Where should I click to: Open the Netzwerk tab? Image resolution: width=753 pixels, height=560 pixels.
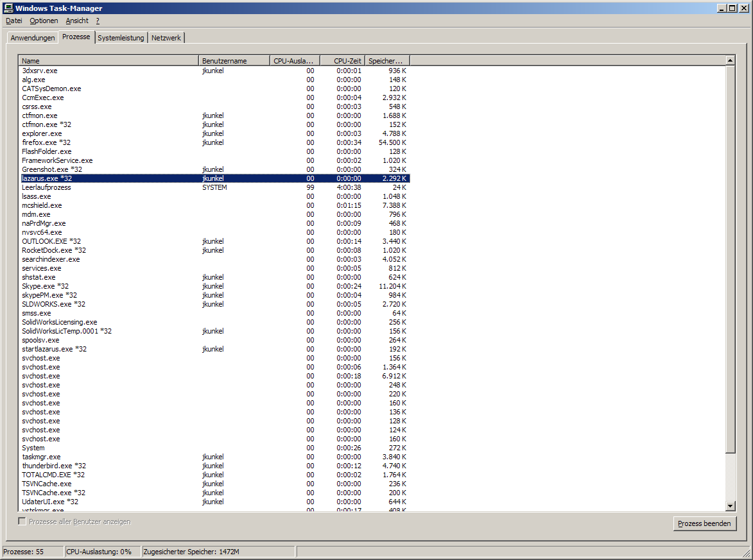coord(166,38)
